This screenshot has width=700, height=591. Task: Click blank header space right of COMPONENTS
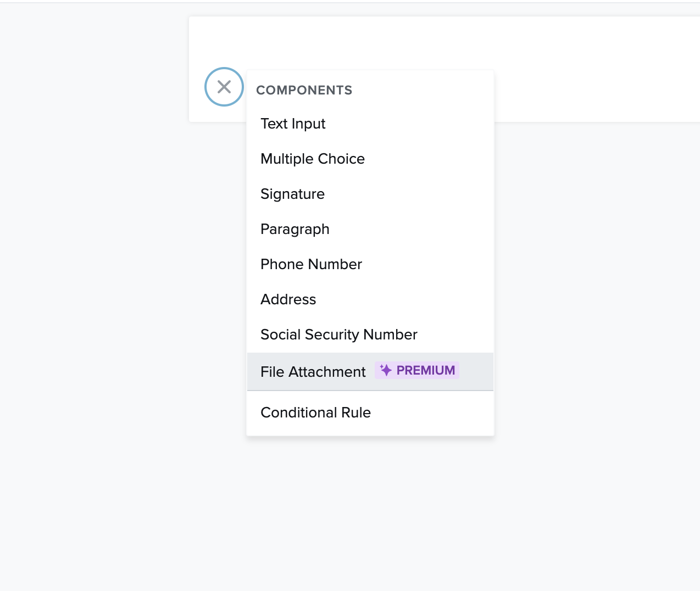click(429, 90)
